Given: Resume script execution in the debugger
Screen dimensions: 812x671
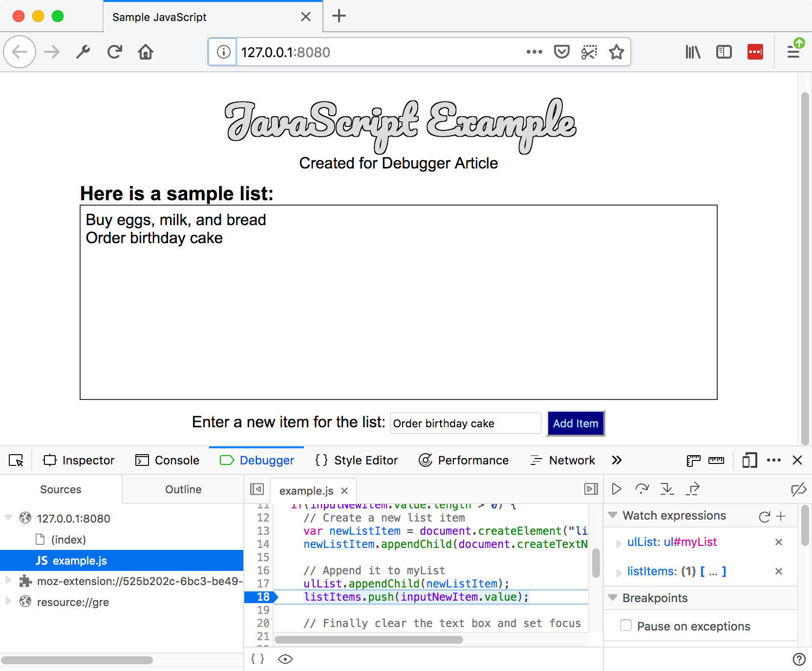Looking at the screenshot, I should click(617, 489).
